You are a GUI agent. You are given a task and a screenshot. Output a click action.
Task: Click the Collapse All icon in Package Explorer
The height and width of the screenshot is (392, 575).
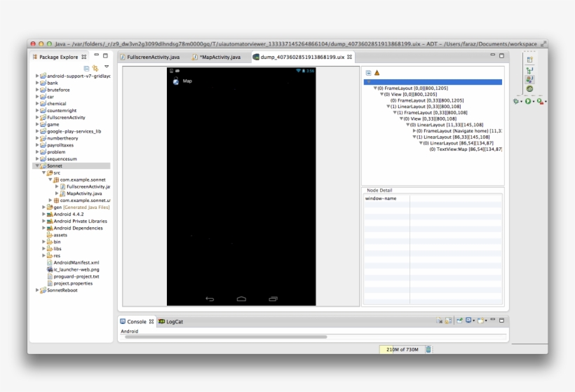click(86, 68)
